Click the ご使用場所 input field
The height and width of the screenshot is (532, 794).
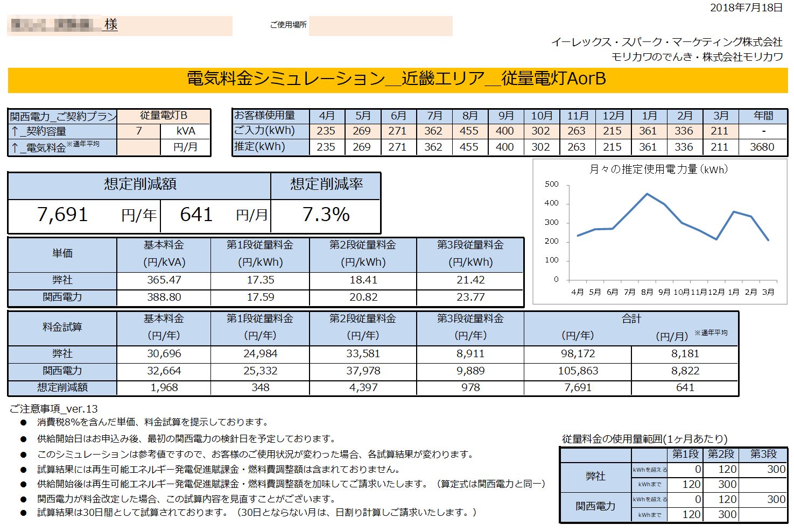click(x=381, y=25)
